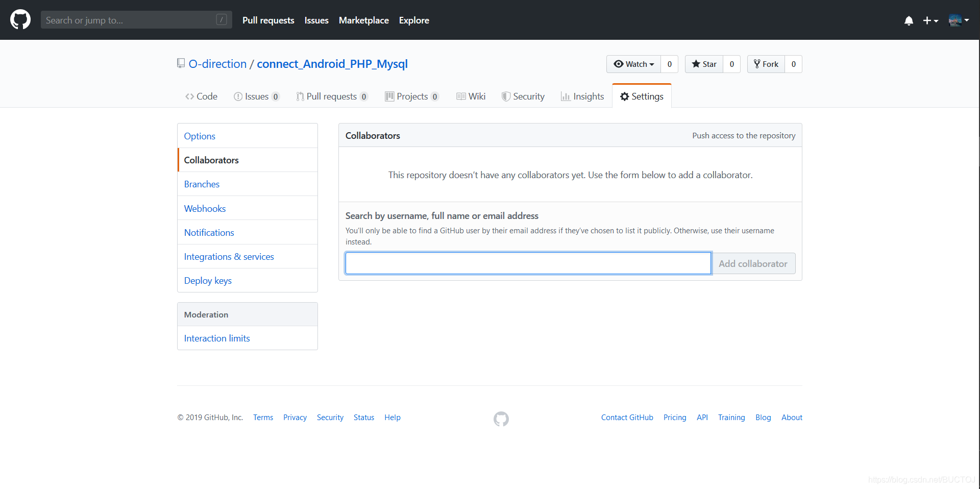Focus the Search or jump to field
This screenshot has width=980, height=489.
[136, 20]
